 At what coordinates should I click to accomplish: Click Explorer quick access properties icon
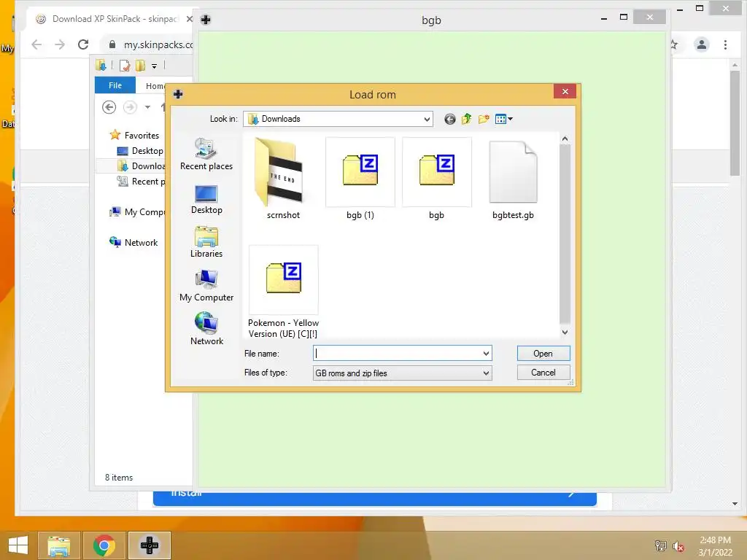coord(124,66)
